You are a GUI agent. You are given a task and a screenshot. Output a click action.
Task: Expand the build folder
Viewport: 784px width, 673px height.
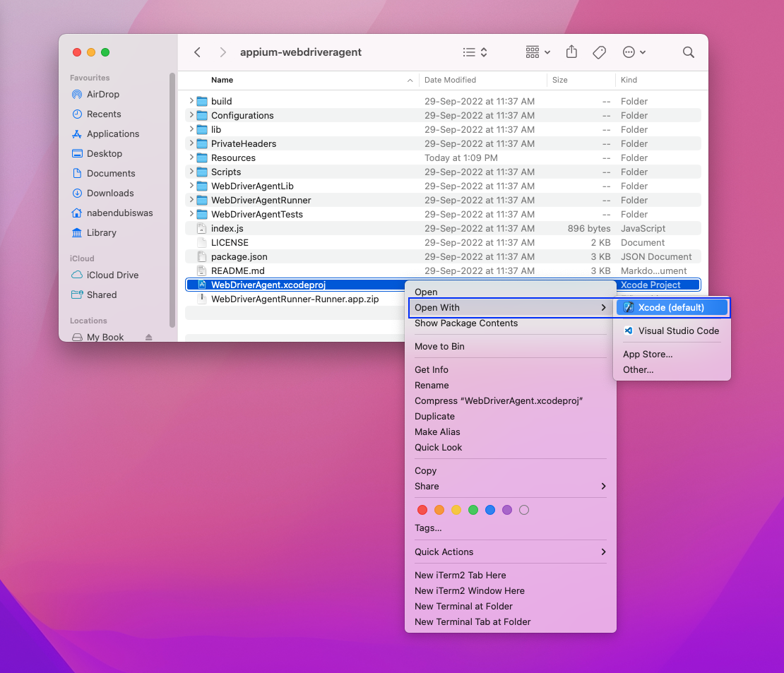pos(191,101)
